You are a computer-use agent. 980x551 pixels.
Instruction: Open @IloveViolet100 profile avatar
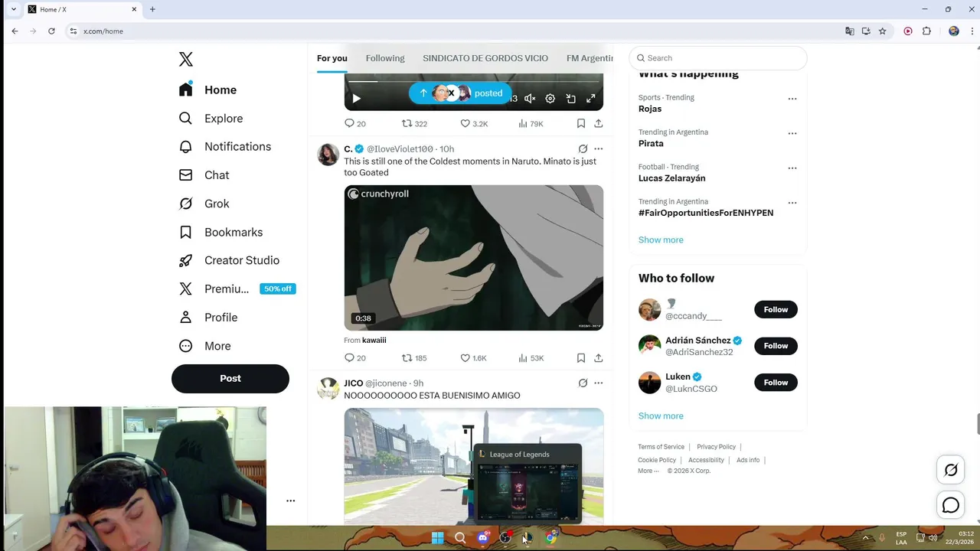point(328,154)
